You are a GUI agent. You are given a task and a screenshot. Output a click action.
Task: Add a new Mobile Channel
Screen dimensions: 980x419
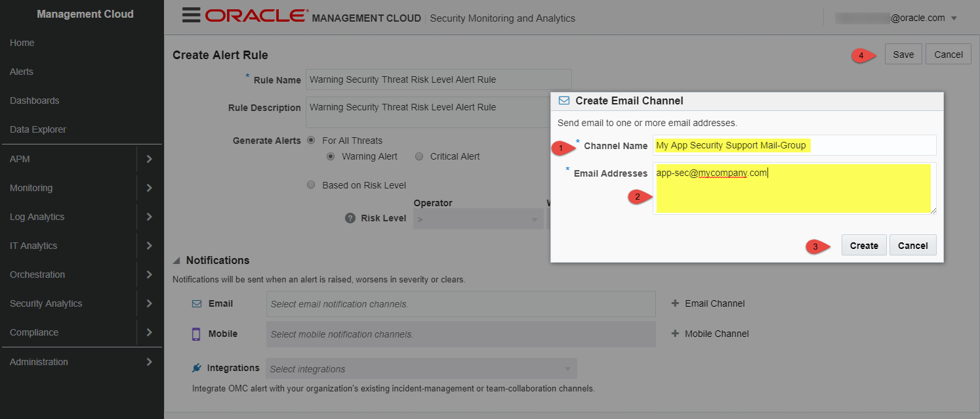(x=710, y=334)
